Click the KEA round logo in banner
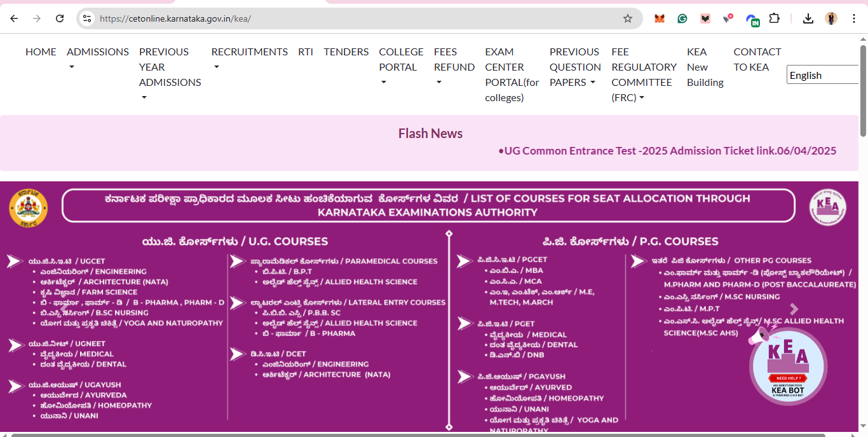This screenshot has width=868, height=437. (827, 207)
